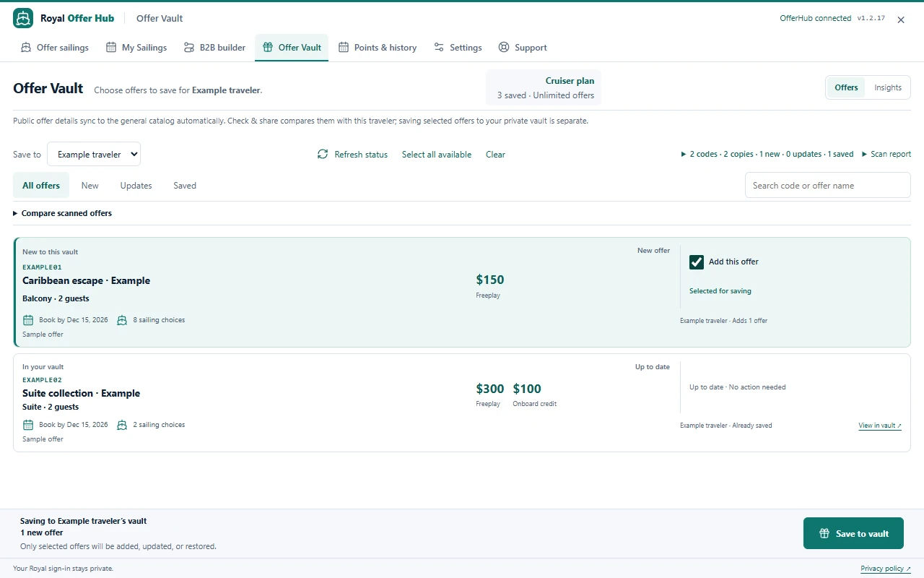Open the Support tab

pos(523,48)
